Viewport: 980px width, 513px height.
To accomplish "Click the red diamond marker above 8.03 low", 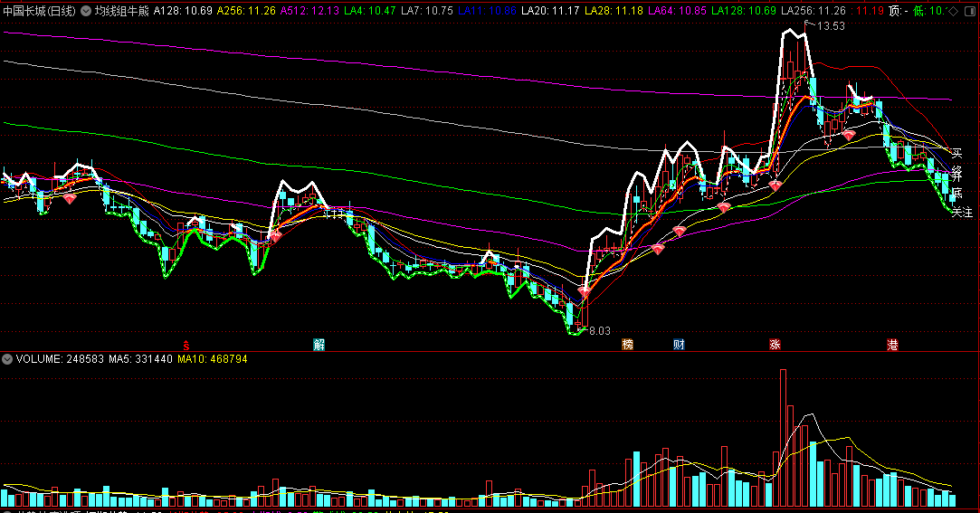I will [584, 291].
